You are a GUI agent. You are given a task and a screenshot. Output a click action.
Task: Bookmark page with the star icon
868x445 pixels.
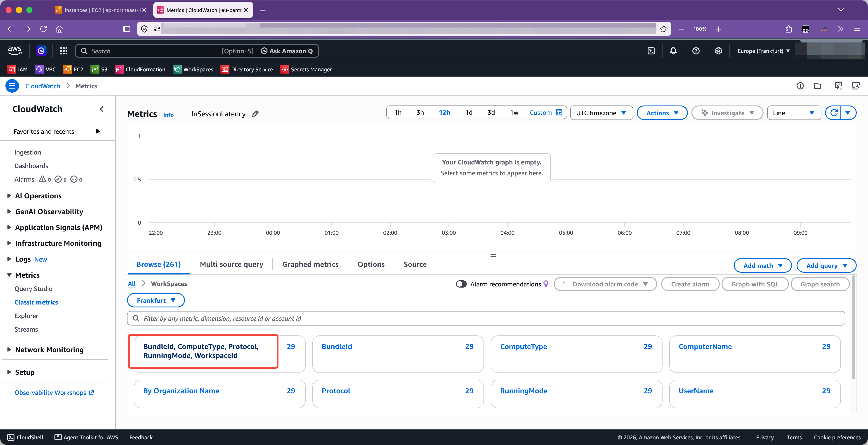664,29
